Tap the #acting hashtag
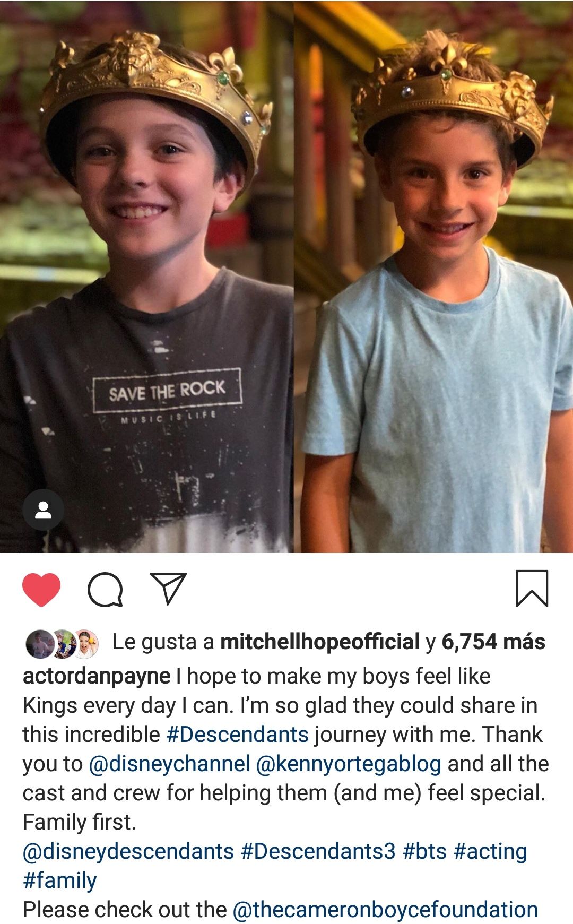The width and height of the screenshot is (573, 924). click(x=490, y=851)
